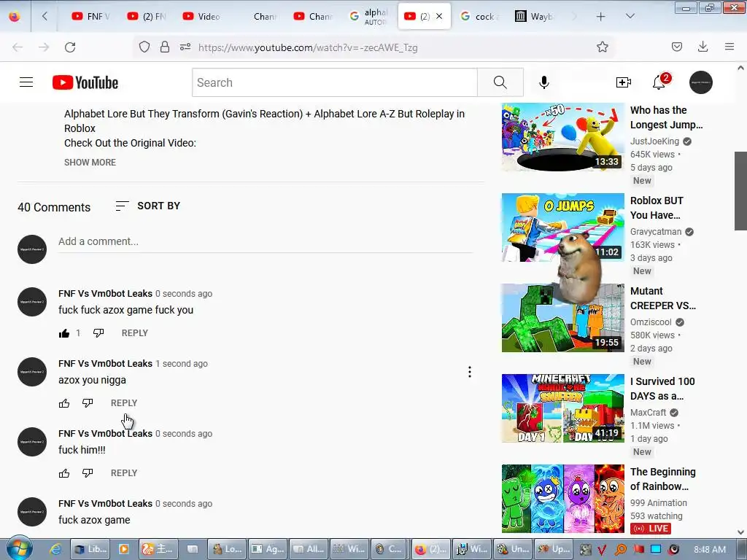Click the Firefox address bar URL

tap(308, 47)
